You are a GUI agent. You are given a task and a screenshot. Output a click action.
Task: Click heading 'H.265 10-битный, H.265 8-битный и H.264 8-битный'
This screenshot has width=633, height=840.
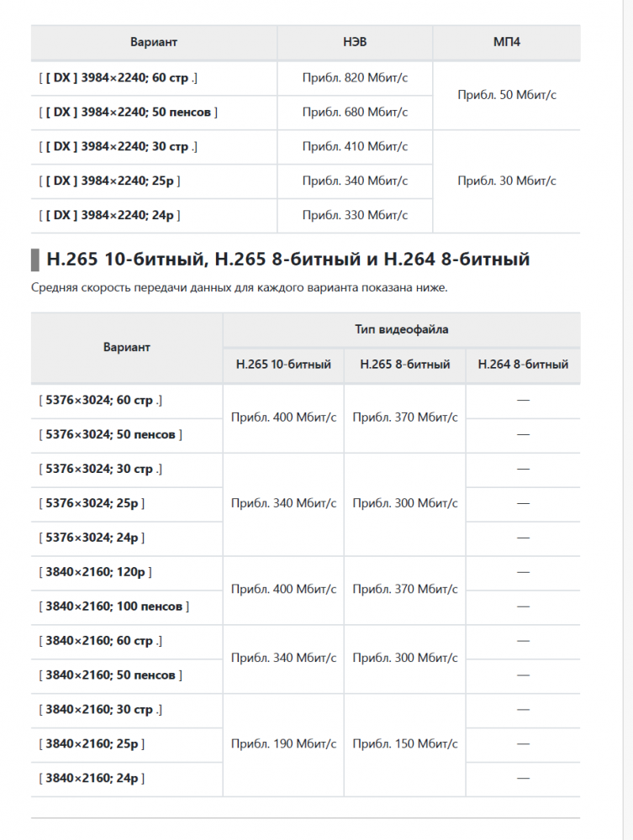(288, 260)
